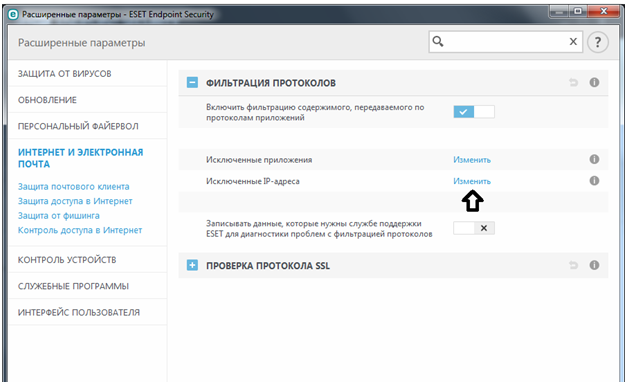This screenshot has width=627, height=385.
Task: Minimize the ESET window
Action: point(559,12)
